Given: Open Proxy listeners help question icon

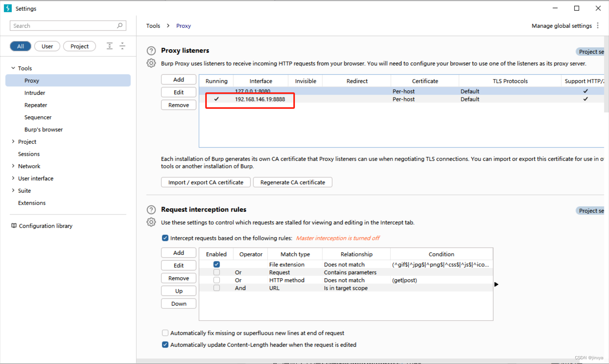Looking at the screenshot, I should (x=151, y=51).
